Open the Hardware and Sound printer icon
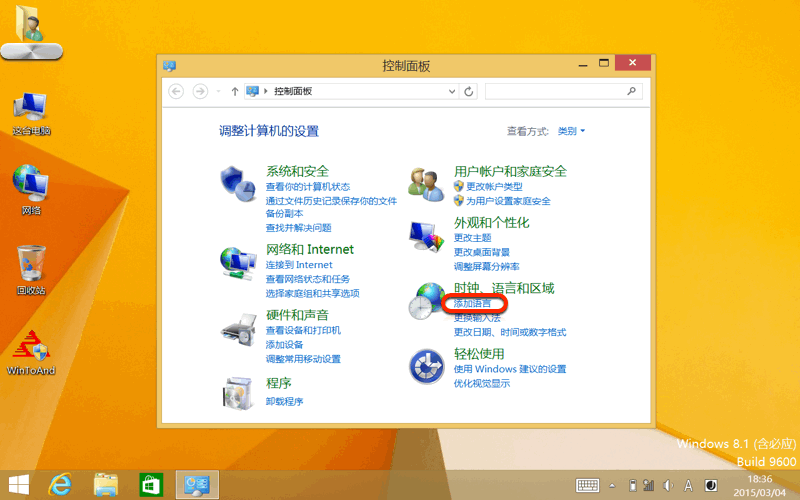 (x=236, y=327)
